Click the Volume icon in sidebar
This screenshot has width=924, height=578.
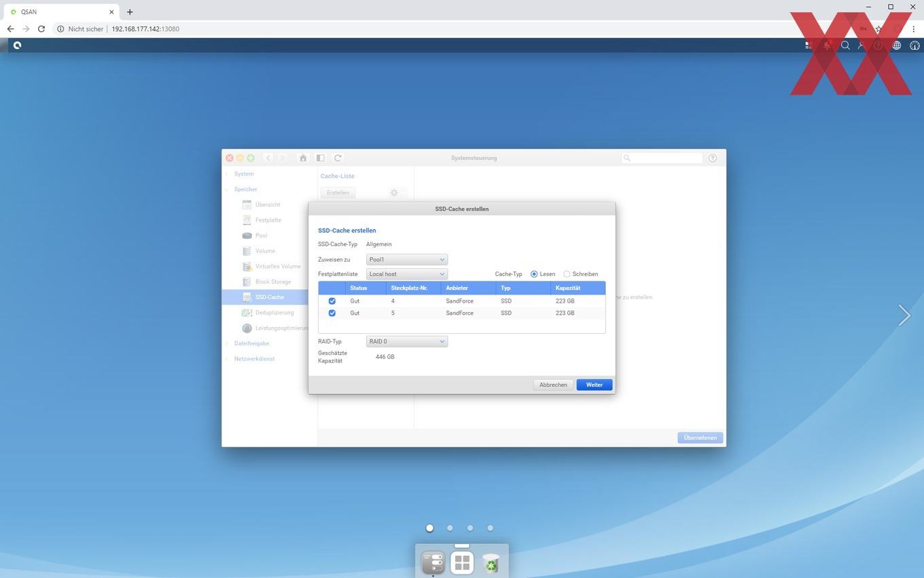pyautogui.click(x=247, y=251)
